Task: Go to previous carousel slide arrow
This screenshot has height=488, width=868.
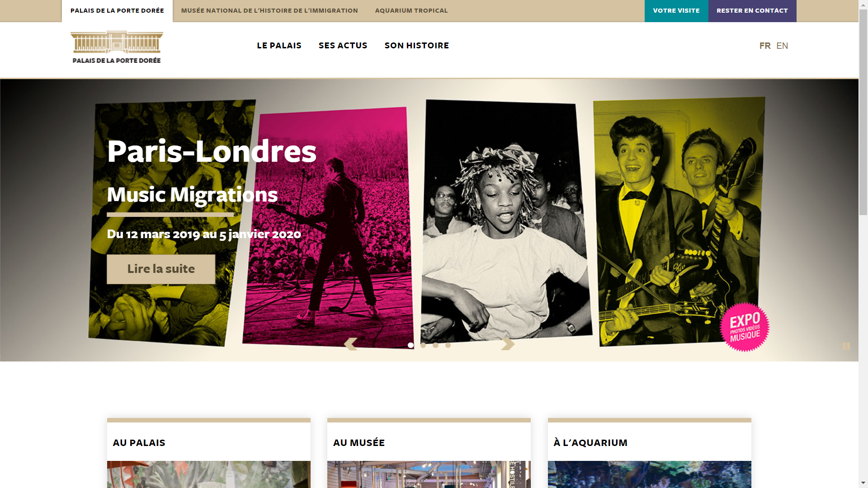Action: 351,344
